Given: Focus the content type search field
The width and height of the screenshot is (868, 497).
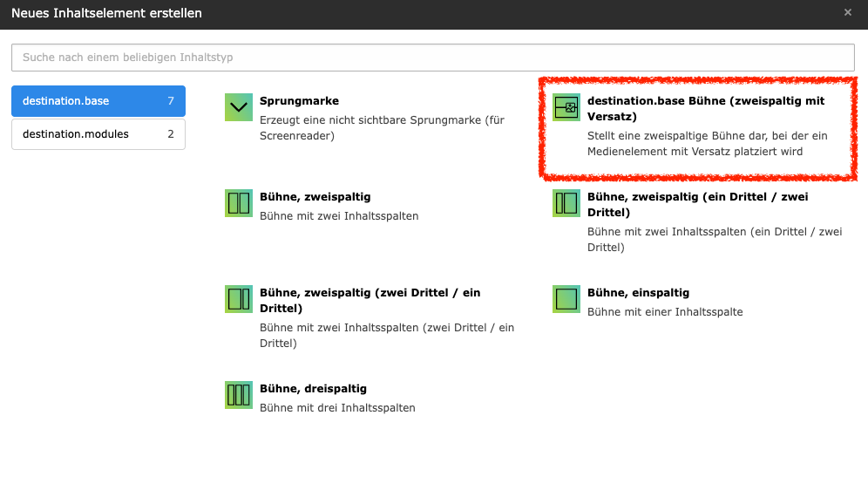Looking at the screenshot, I should [x=432, y=58].
